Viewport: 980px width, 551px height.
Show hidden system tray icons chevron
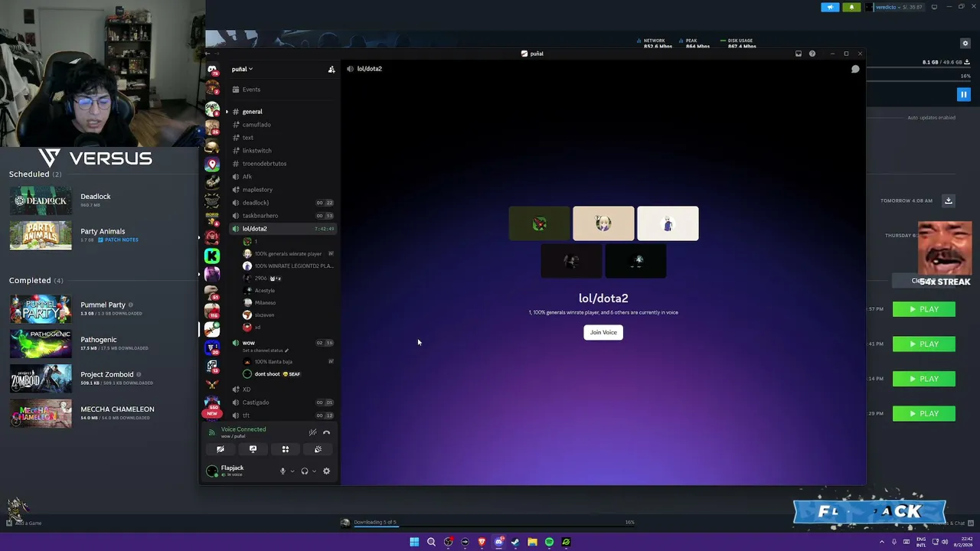[881, 542]
